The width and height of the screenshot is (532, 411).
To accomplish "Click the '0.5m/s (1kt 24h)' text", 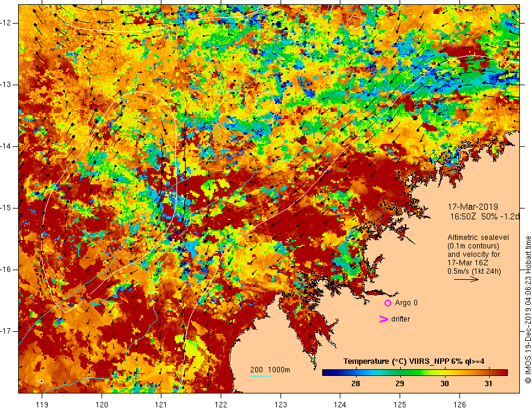I will click(474, 271).
